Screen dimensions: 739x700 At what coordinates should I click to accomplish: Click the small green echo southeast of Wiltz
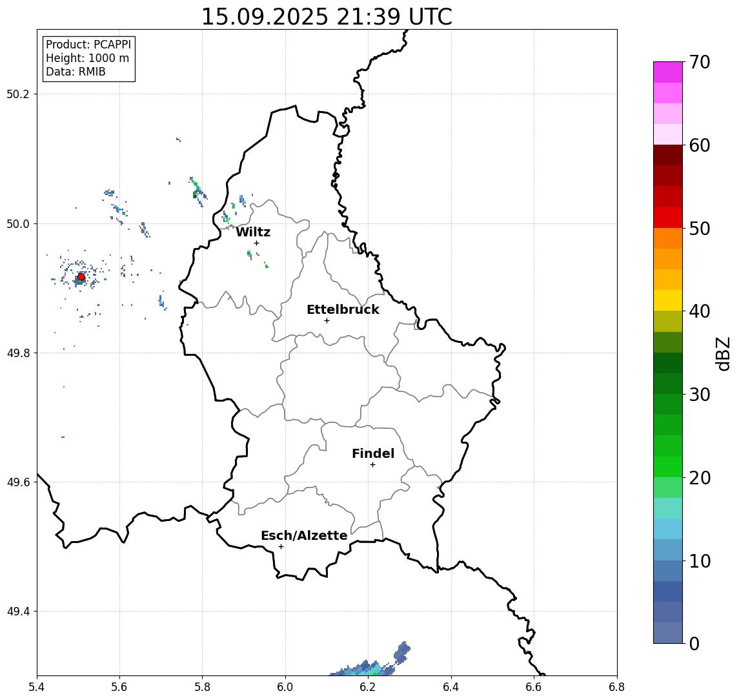coord(267,266)
